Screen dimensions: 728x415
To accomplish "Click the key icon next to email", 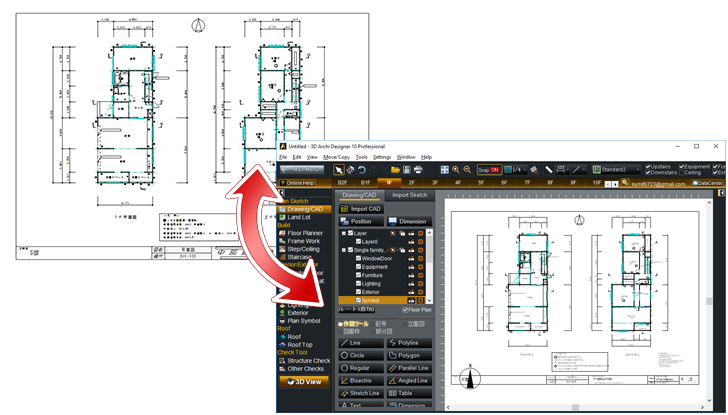I will [625, 183].
